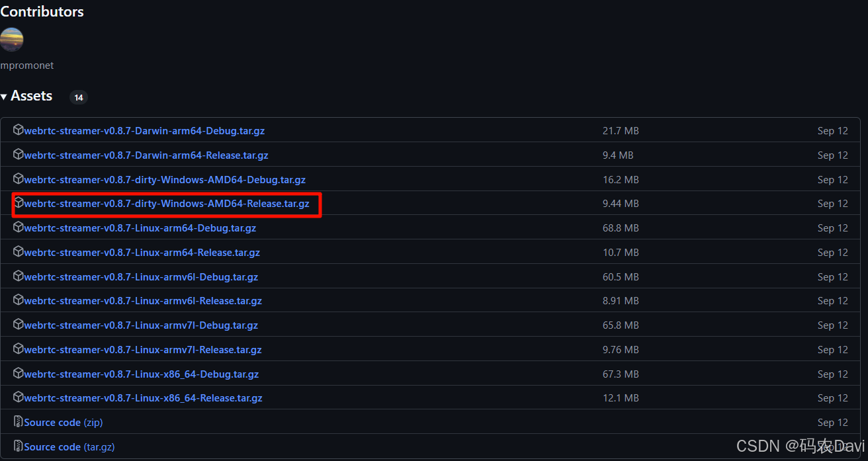This screenshot has height=461, width=868.
Task: Download webrtc-streamer-v0.8.7-Linux-armv6l-Debug.tar.gz
Action: click(141, 277)
